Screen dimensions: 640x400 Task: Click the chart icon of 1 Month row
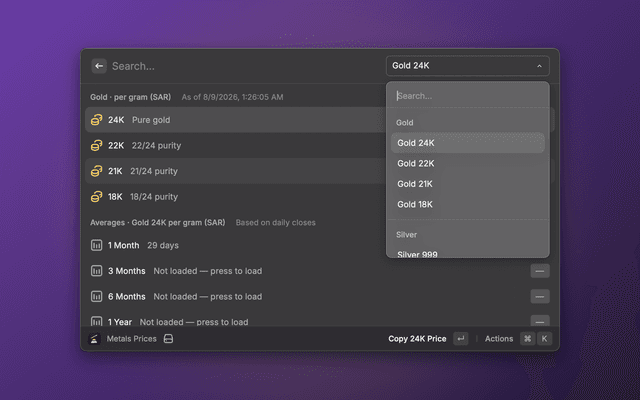[x=96, y=245]
